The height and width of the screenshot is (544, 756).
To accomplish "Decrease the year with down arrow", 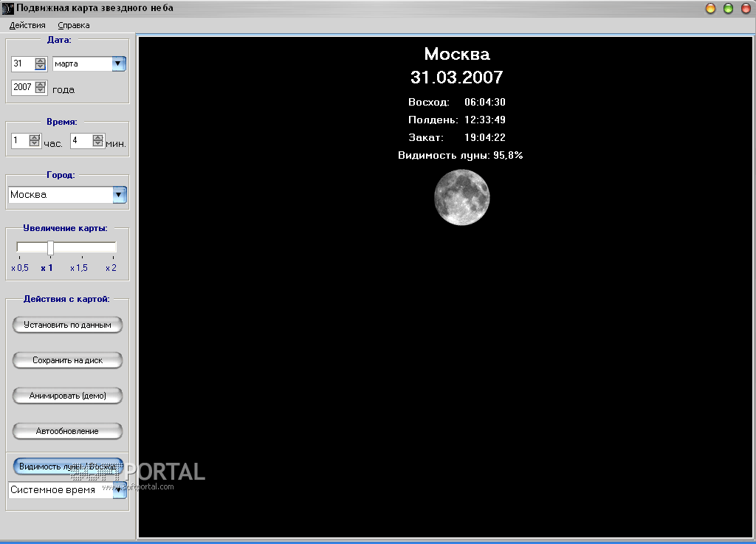I will [x=41, y=90].
